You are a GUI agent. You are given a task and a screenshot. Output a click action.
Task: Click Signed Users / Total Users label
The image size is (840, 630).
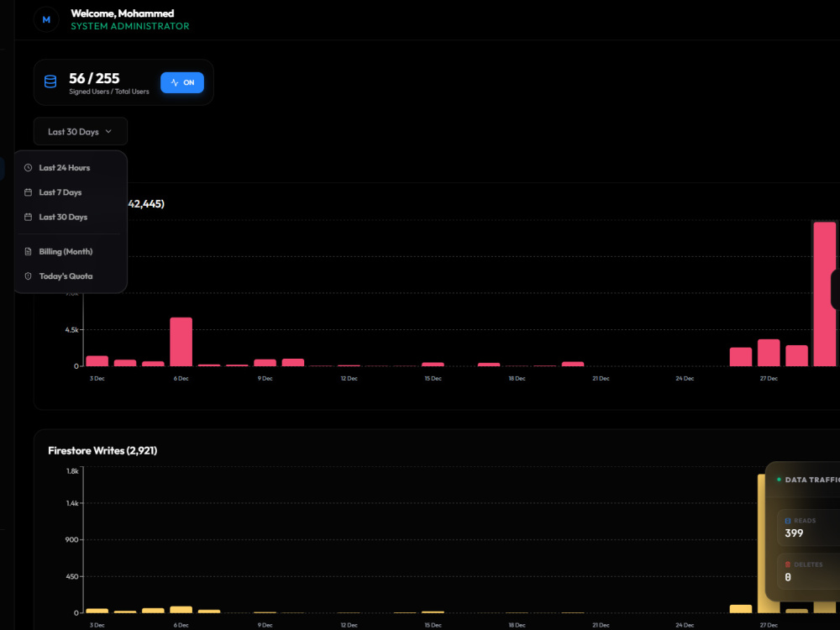tap(108, 92)
